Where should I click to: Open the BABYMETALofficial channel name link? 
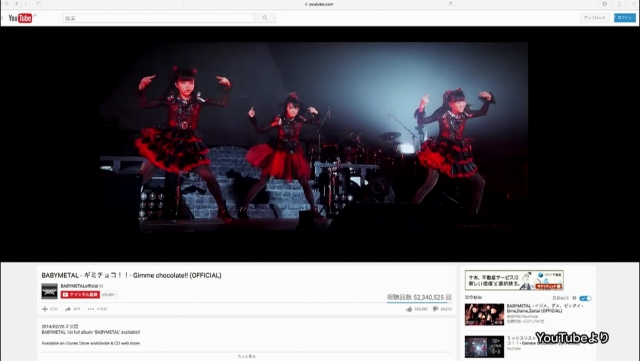(80, 286)
